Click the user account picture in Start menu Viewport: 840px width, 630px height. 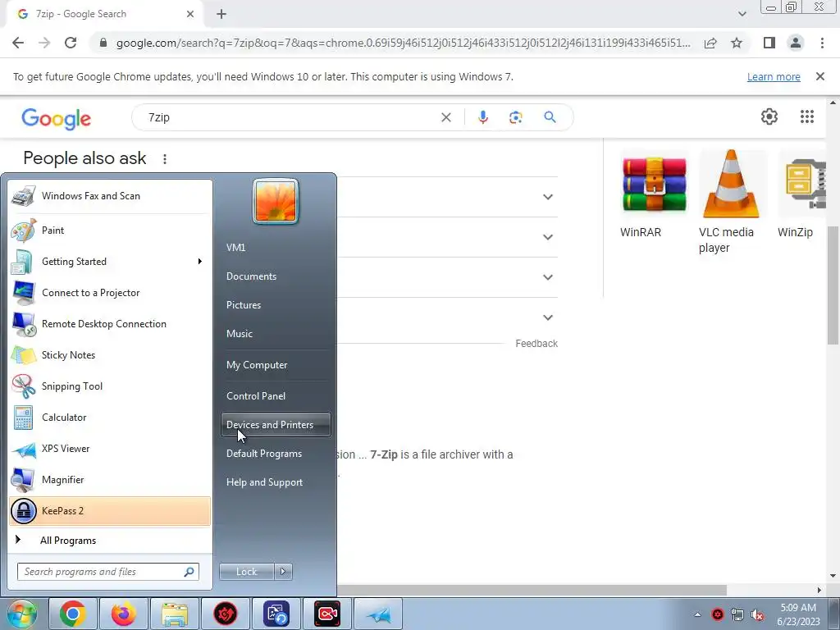coord(276,201)
